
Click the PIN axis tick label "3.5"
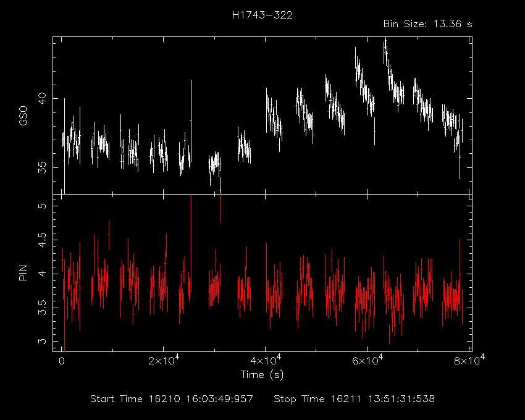(42, 308)
